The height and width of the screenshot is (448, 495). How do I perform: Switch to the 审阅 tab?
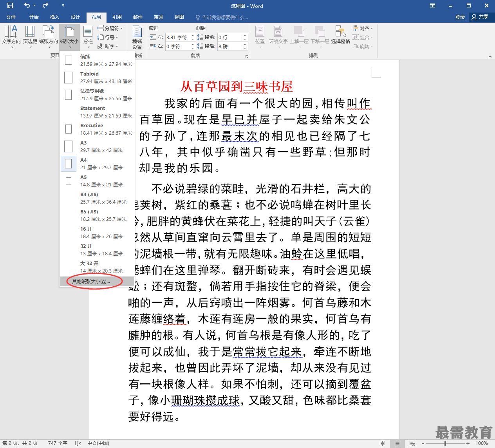(159, 17)
